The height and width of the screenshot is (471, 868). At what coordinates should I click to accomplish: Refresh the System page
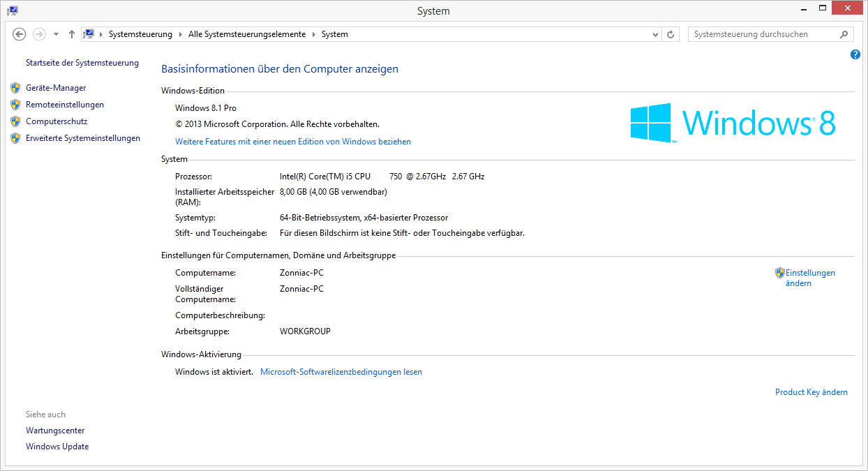click(671, 34)
